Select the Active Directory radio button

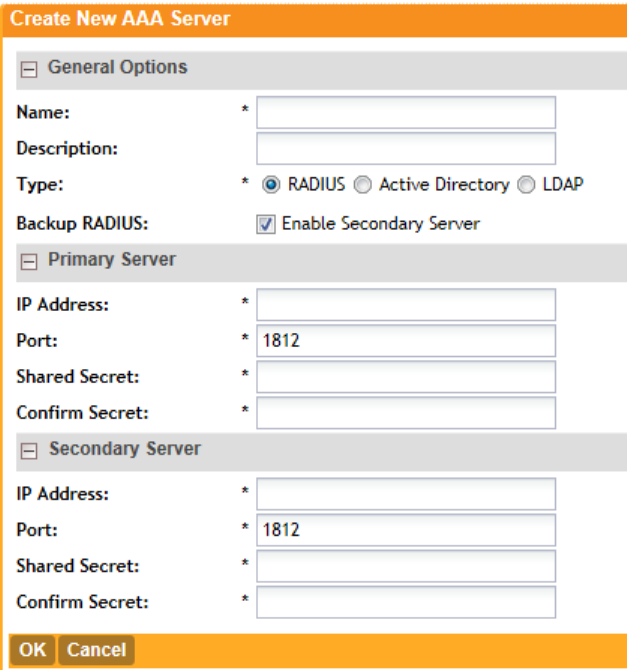click(x=362, y=185)
